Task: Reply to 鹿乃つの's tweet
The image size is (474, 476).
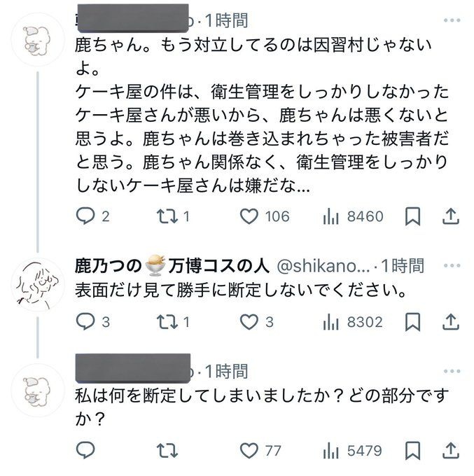Action: 85,321
